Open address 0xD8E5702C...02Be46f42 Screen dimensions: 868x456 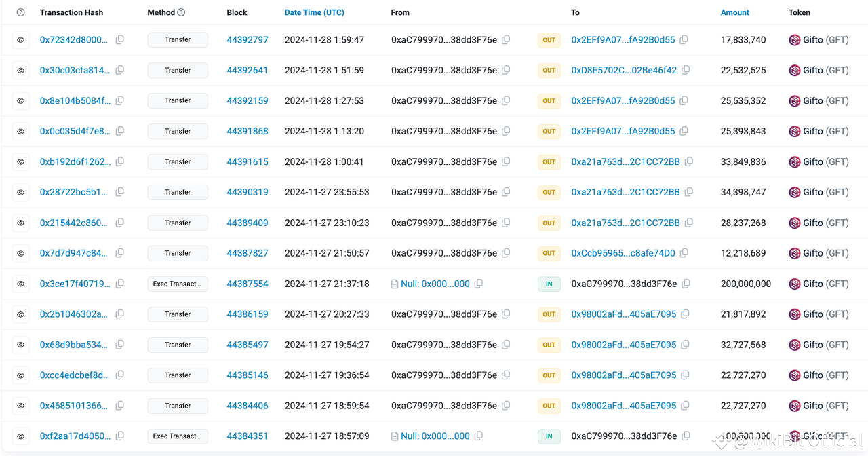[x=624, y=71]
